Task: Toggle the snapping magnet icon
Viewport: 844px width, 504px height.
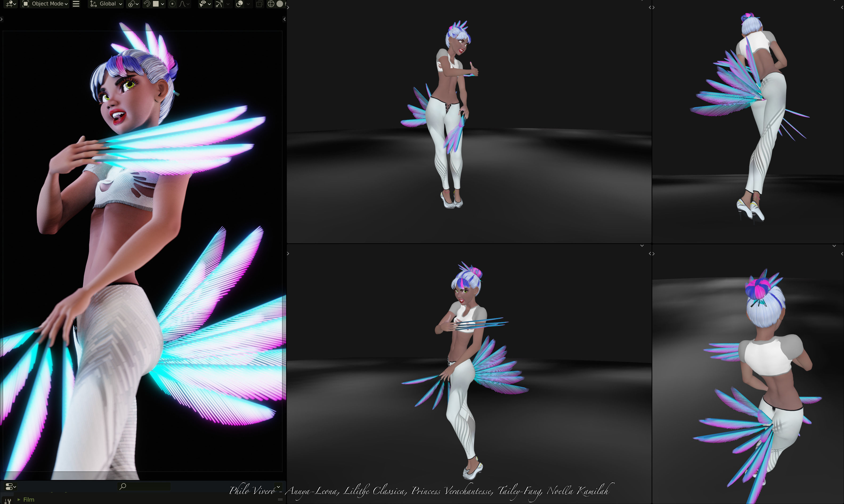Action: (x=147, y=4)
